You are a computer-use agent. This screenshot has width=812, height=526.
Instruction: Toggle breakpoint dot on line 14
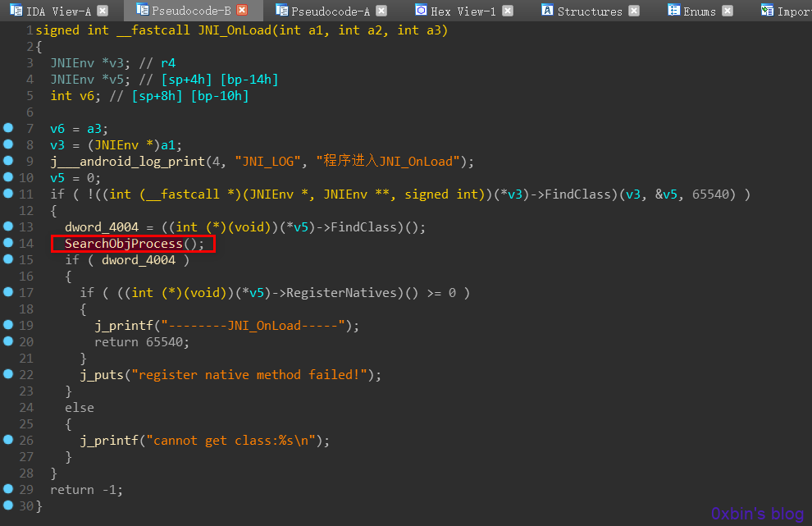coord(8,243)
